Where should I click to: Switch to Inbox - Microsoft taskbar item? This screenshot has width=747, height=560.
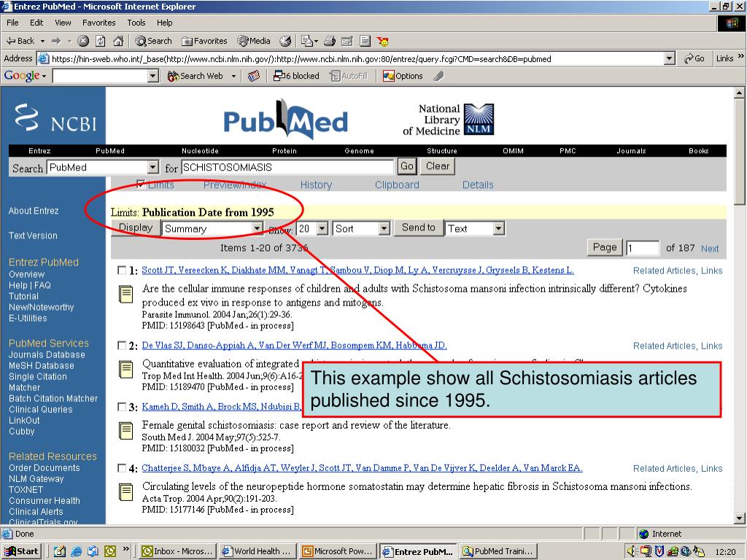178,551
